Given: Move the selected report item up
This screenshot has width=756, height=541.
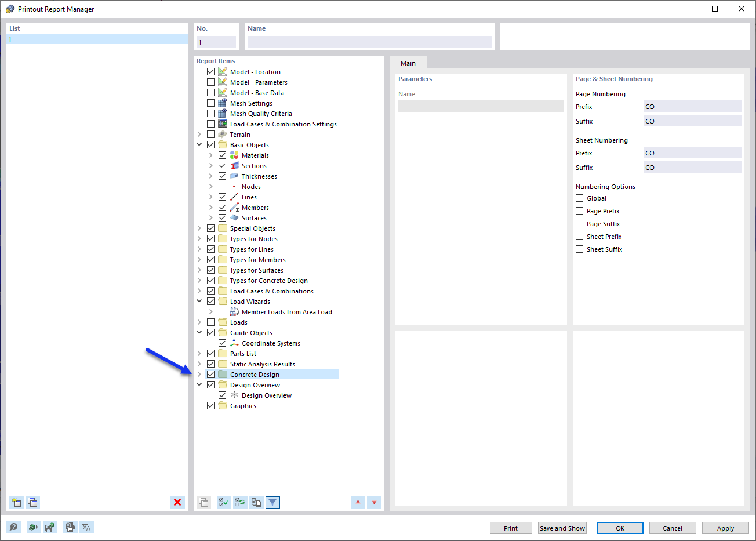Looking at the screenshot, I should (x=358, y=502).
